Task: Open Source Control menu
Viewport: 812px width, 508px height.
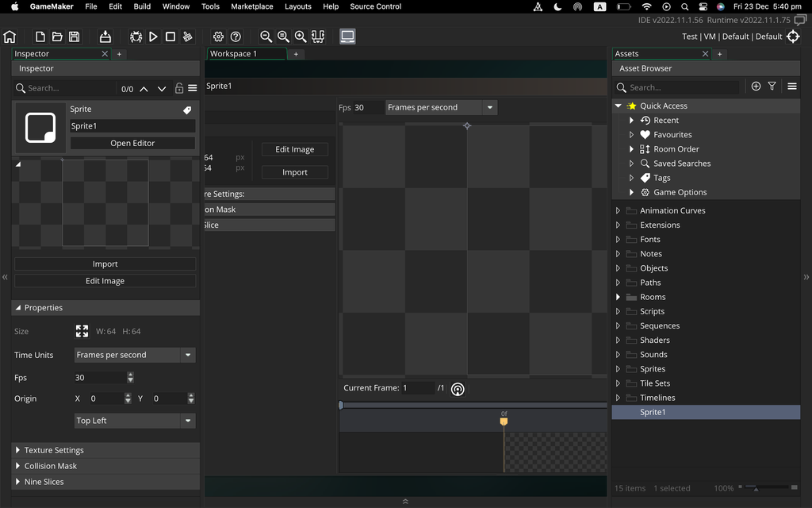Action: [375, 6]
